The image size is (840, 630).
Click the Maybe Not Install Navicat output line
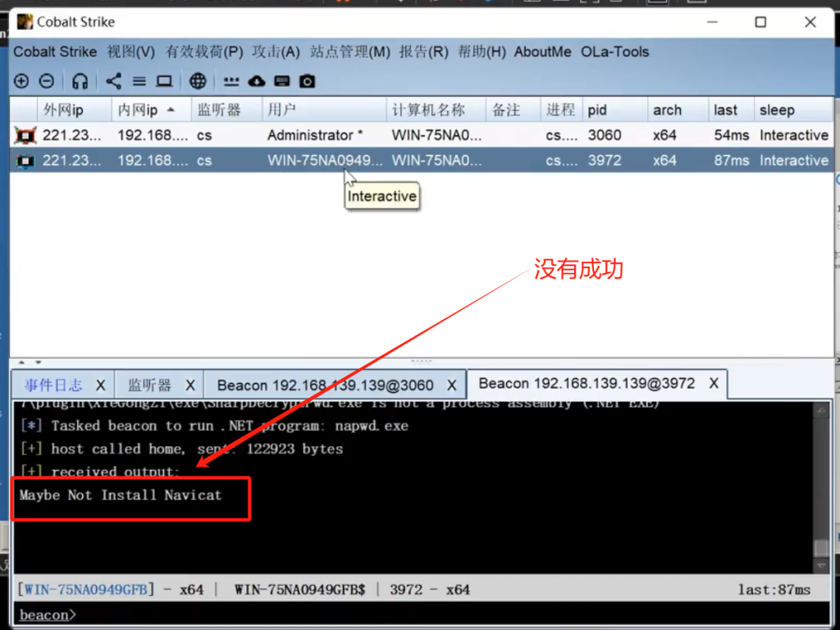click(121, 495)
